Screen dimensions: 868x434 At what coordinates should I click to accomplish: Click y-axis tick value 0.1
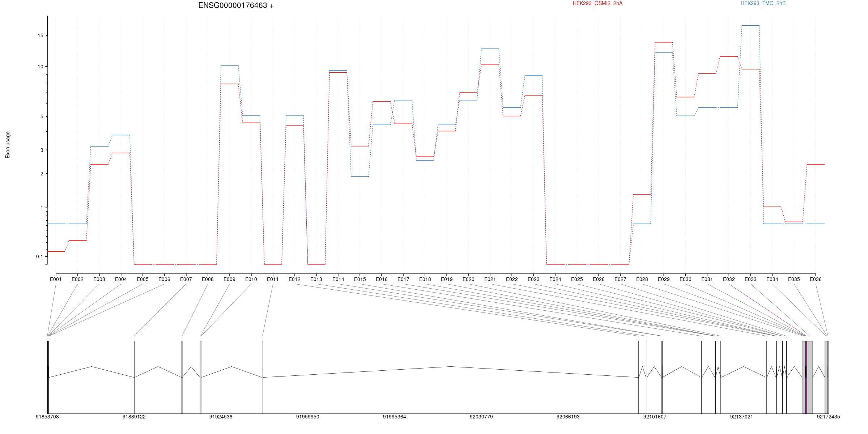pos(39,256)
